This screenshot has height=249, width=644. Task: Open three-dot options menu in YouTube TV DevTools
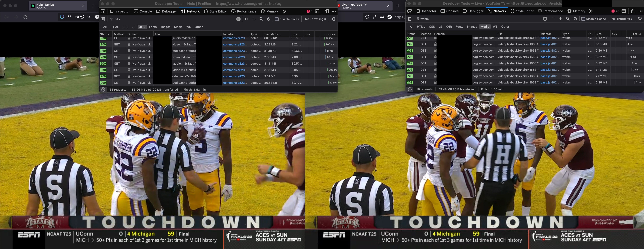click(x=640, y=11)
